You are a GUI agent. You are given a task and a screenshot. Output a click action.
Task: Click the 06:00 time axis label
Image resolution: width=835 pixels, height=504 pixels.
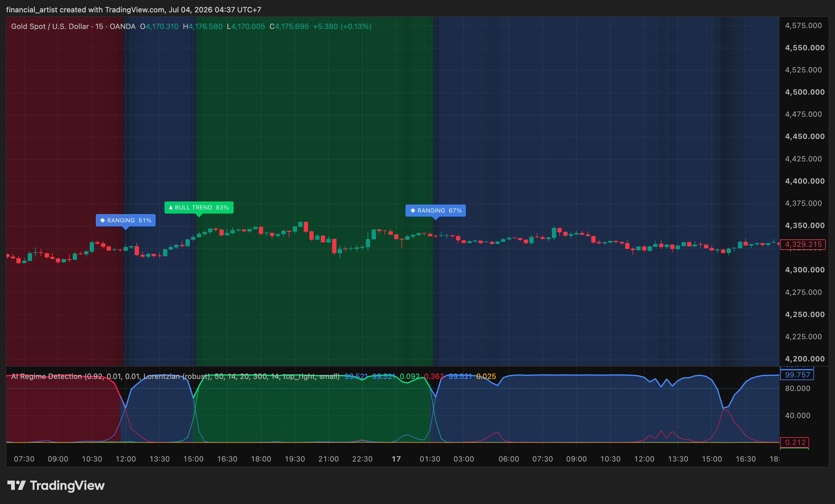point(509,459)
